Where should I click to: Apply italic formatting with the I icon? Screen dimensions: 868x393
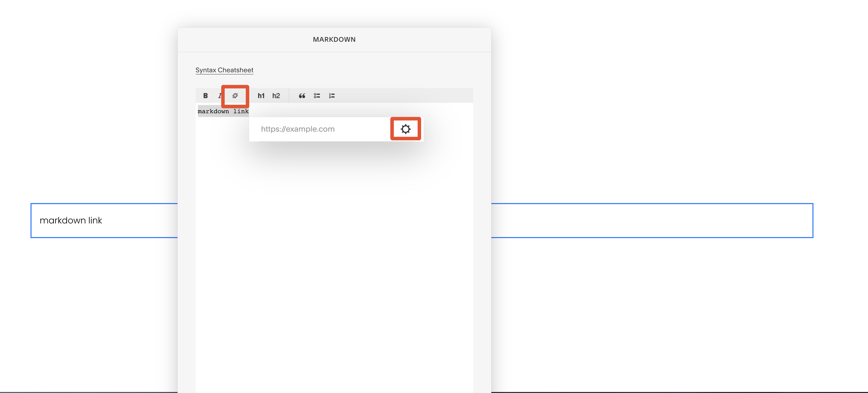220,96
